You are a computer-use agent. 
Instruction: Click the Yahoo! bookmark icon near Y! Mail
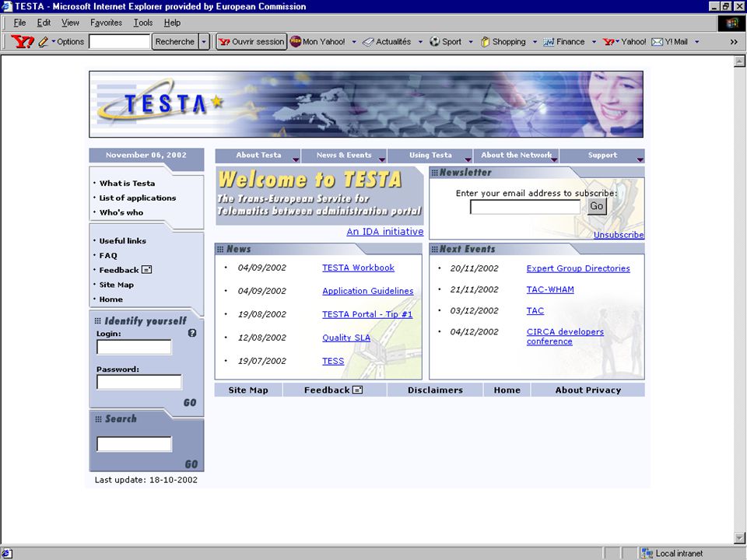click(608, 42)
